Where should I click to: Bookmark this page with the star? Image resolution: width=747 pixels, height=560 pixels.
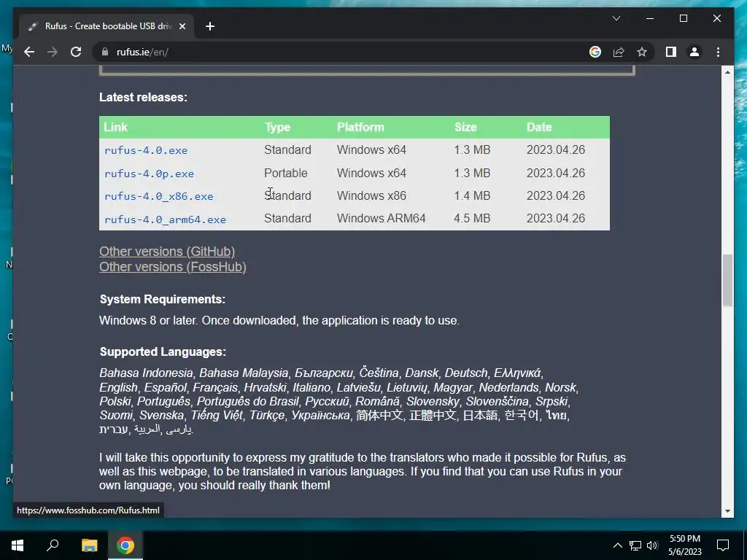coord(642,52)
